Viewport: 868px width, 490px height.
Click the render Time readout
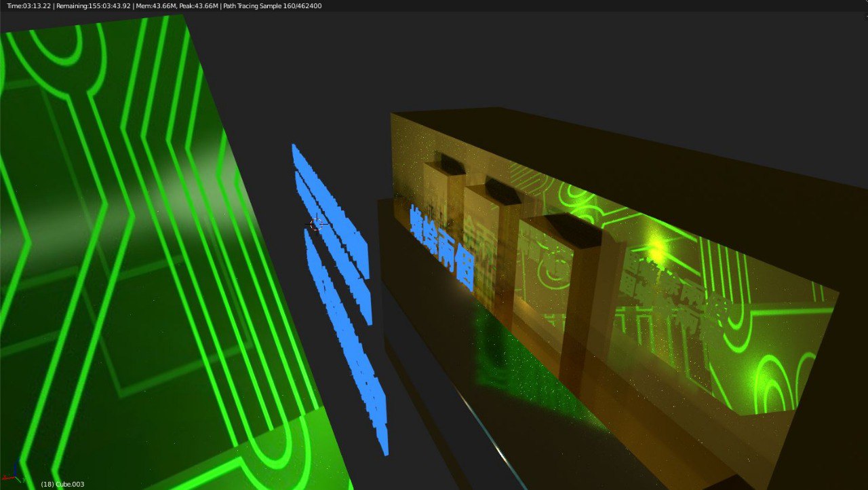point(28,6)
